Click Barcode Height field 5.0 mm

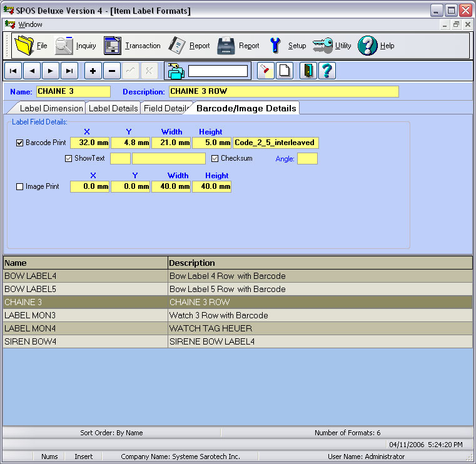(x=212, y=143)
